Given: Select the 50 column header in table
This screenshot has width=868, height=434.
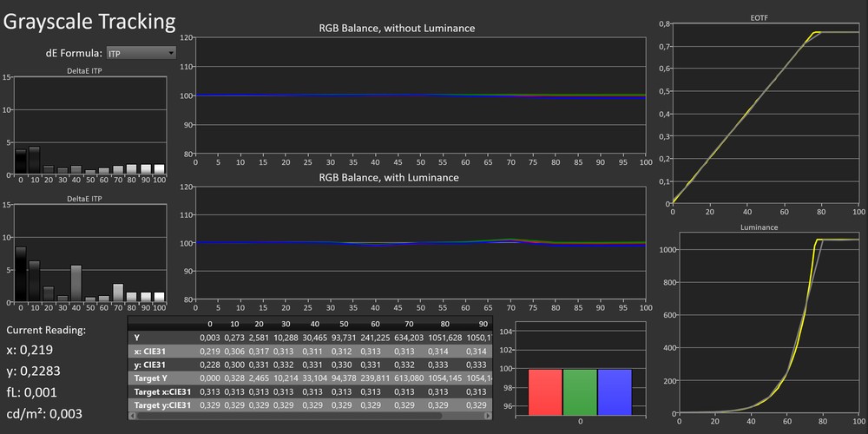Looking at the screenshot, I should [344, 323].
